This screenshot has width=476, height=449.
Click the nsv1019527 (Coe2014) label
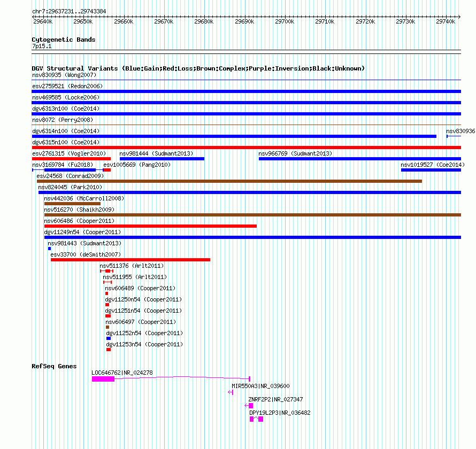coord(433,165)
